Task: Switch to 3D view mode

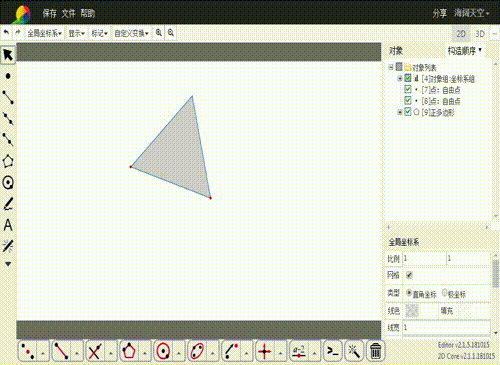Action: pos(480,34)
